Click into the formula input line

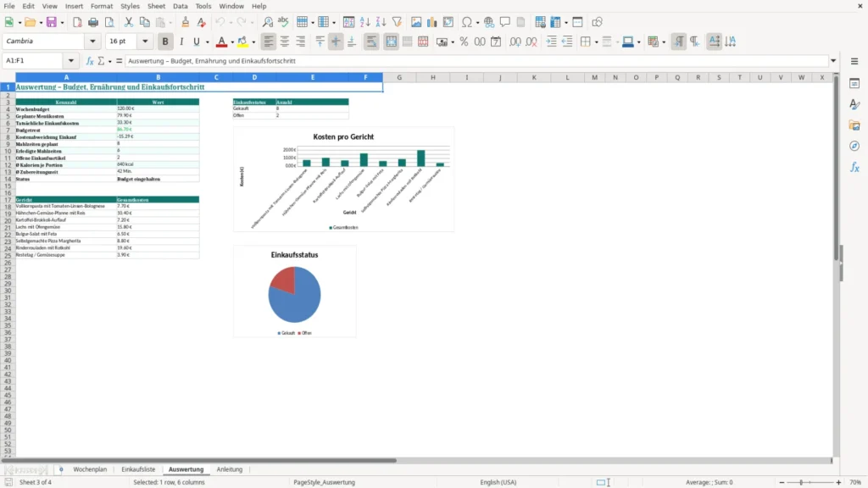pyautogui.click(x=476, y=61)
